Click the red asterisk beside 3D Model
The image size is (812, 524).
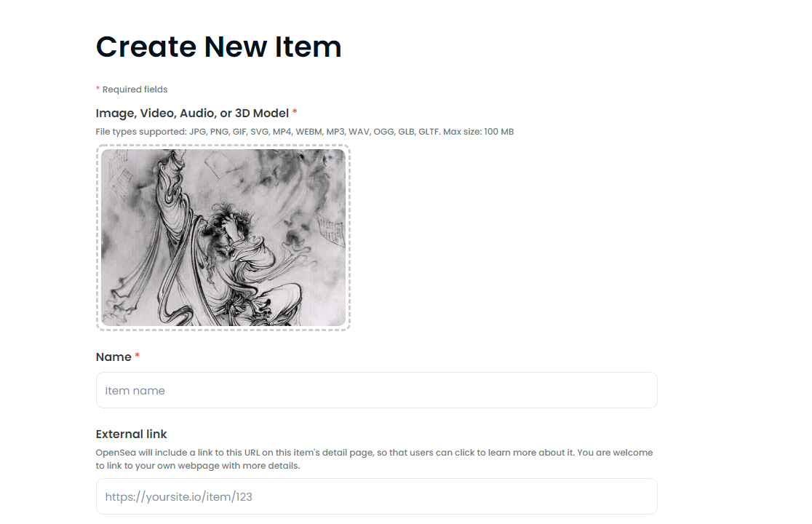[295, 111]
